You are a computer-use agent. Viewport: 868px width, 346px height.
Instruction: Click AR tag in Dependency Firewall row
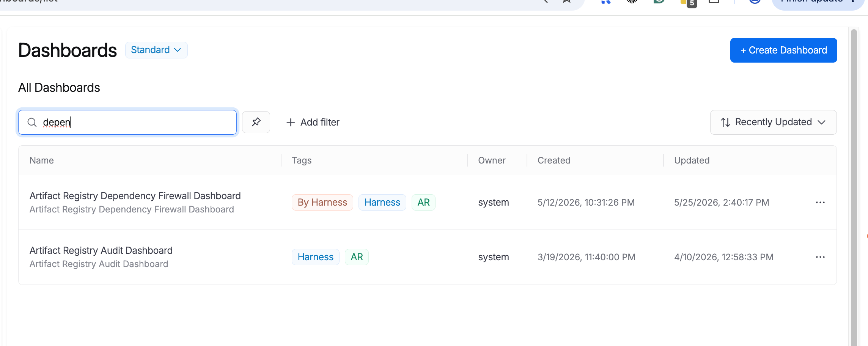pos(423,202)
